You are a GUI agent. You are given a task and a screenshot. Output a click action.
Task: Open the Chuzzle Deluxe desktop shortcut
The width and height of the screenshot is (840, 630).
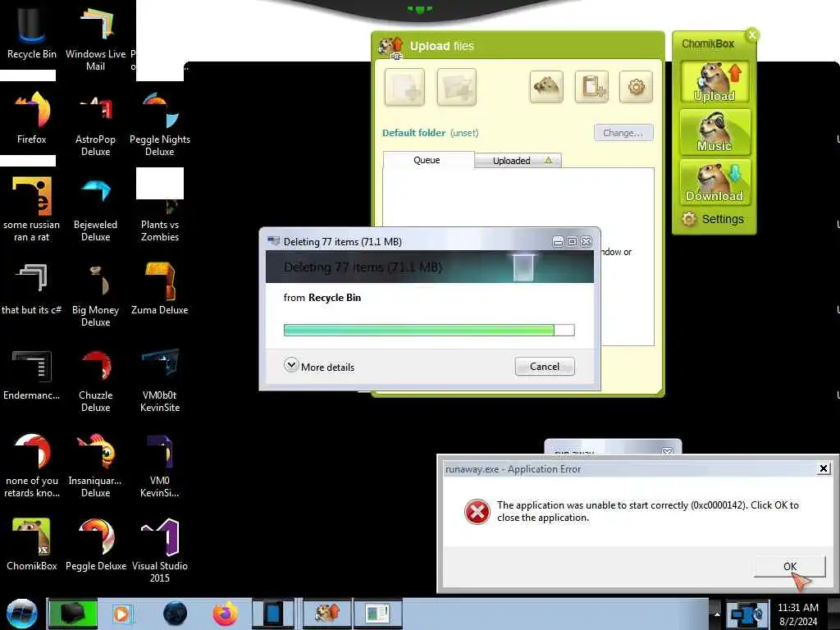pyautogui.click(x=95, y=379)
